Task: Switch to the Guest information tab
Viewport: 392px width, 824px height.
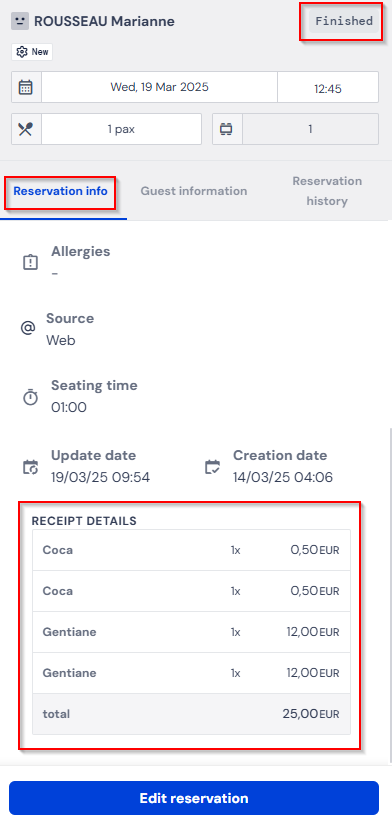Action: tap(194, 191)
